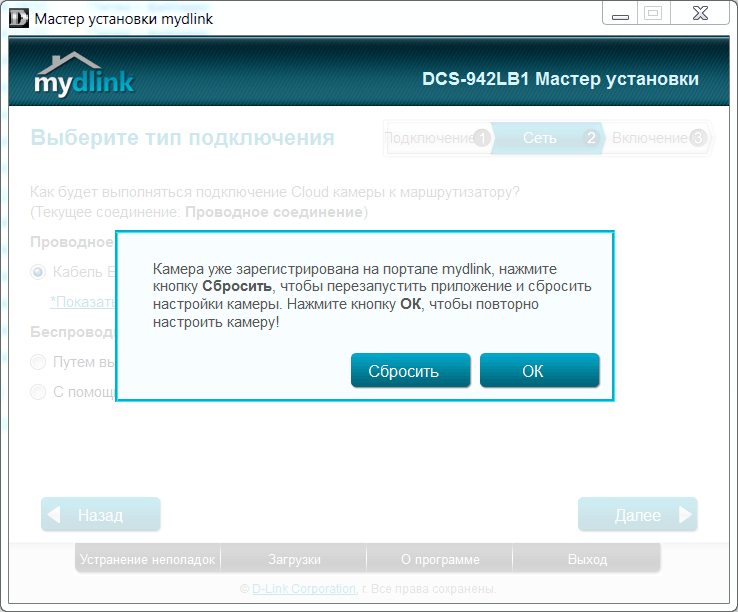Click the D-Link icon in the title bar

pyautogui.click(x=19, y=18)
